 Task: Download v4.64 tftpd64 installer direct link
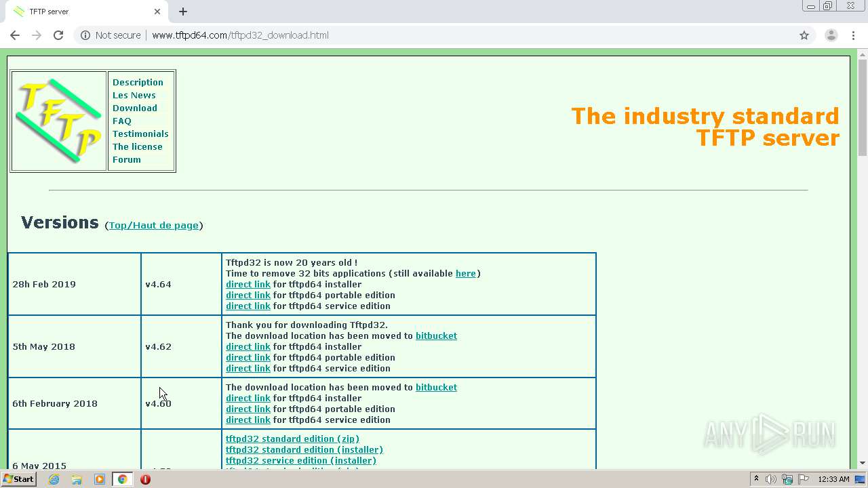click(248, 284)
